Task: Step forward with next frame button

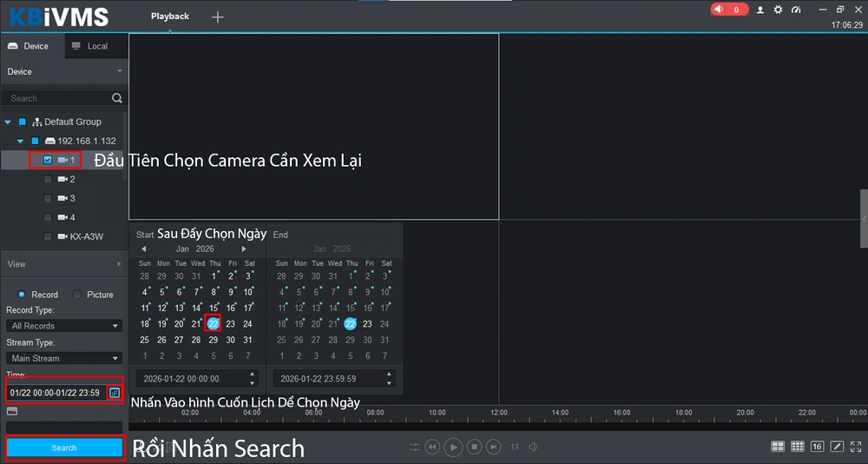Action: point(494,447)
